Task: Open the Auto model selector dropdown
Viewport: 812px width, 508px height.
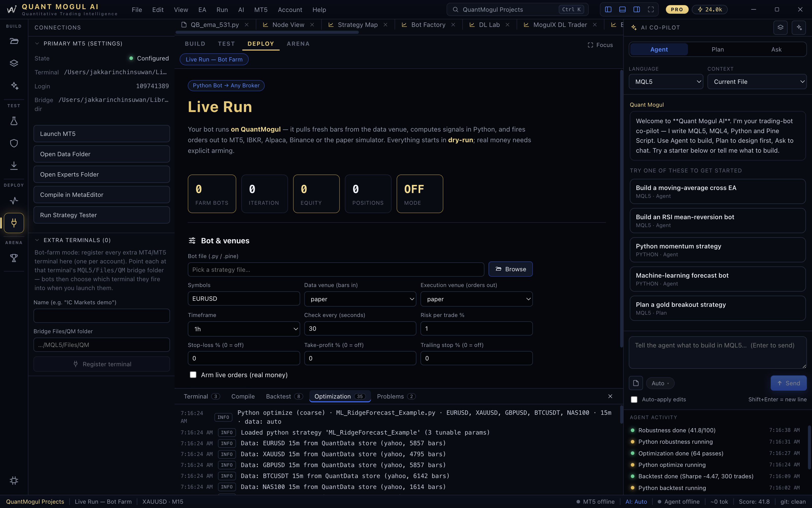Action: (660, 383)
